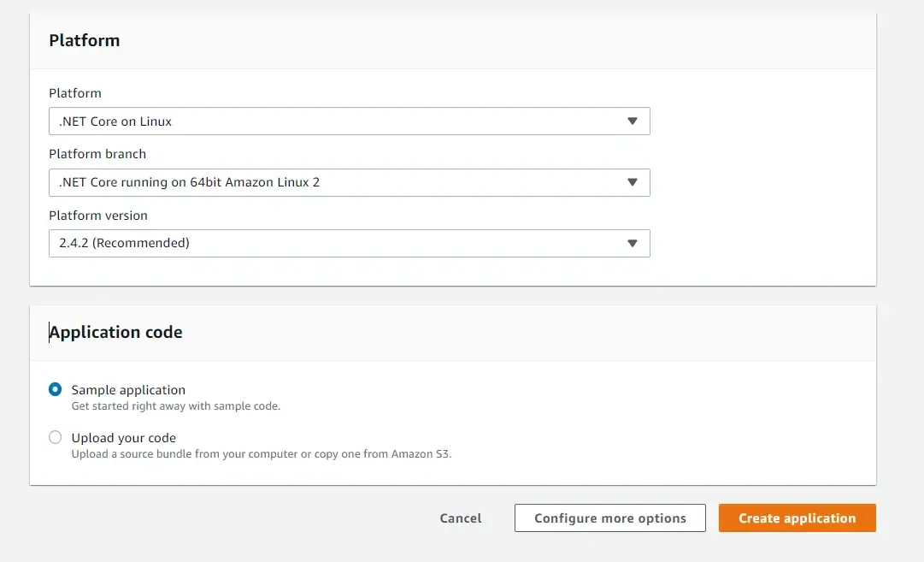Click the Platform version label

(98, 215)
